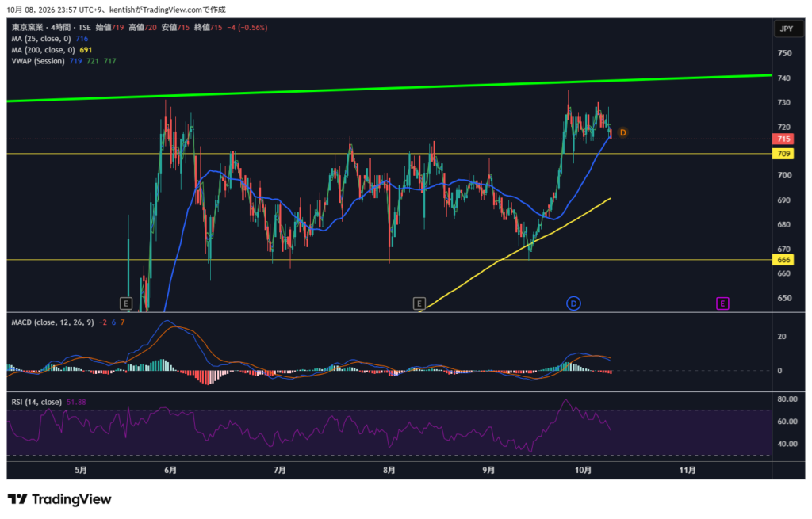Click the MA 25 value 716
Viewport: 812px width, 519px height.
point(82,39)
